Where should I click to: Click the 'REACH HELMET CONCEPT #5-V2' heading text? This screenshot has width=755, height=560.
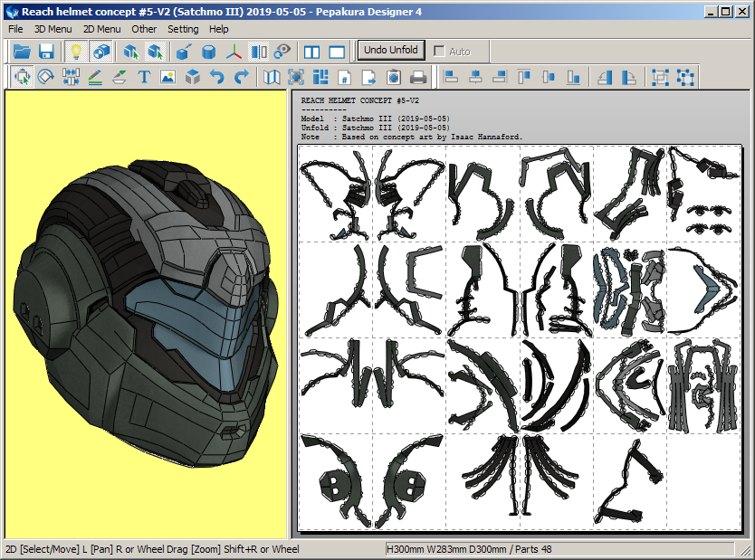coord(360,100)
